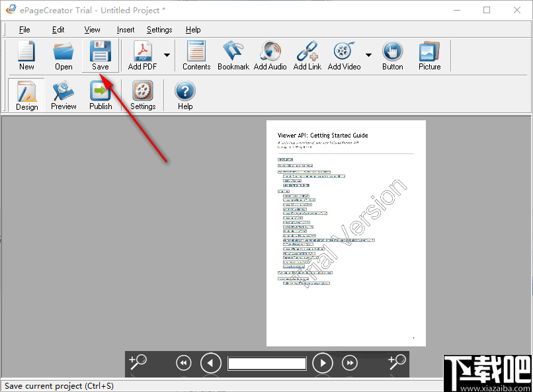
Task: Click the Add PDF toolbar icon
Action: pyautogui.click(x=142, y=56)
